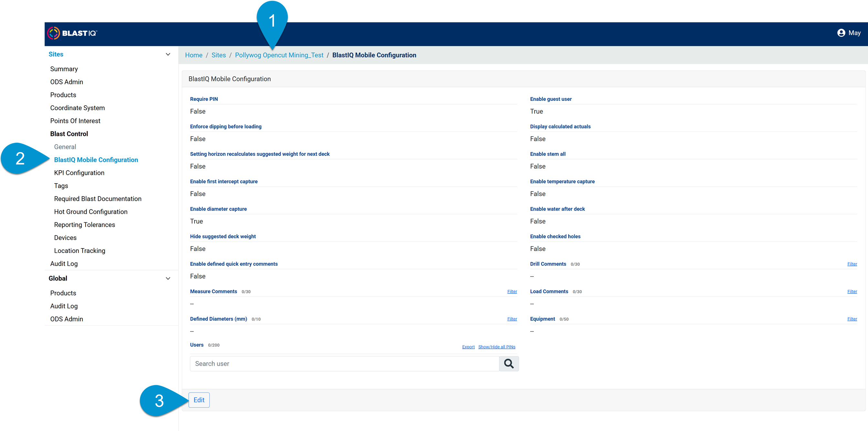868x431 pixels.
Task: Open General under Blast Control
Action: [65, 147]
